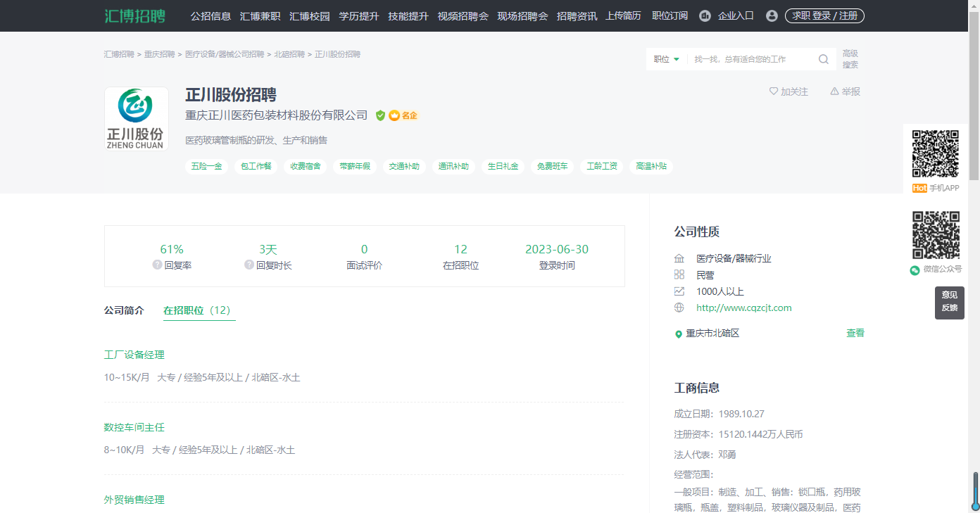
Task: Click the job search input field
Action: 752,59
